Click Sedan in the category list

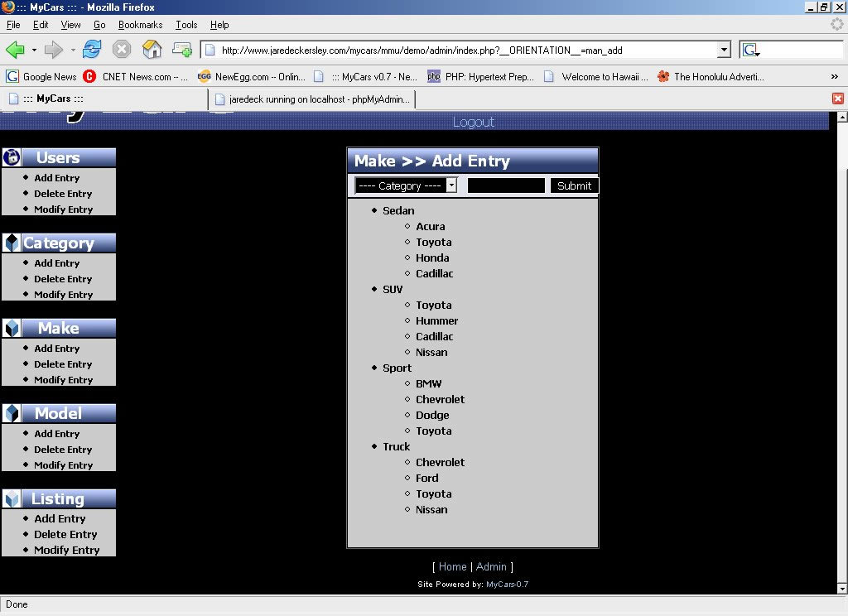tap(398, 211)
